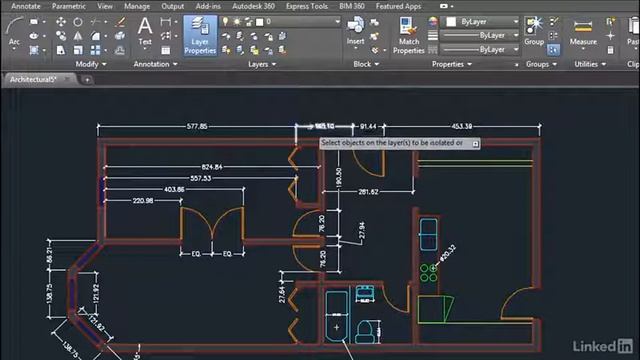Open the layer name dropdown arrow

337,21
